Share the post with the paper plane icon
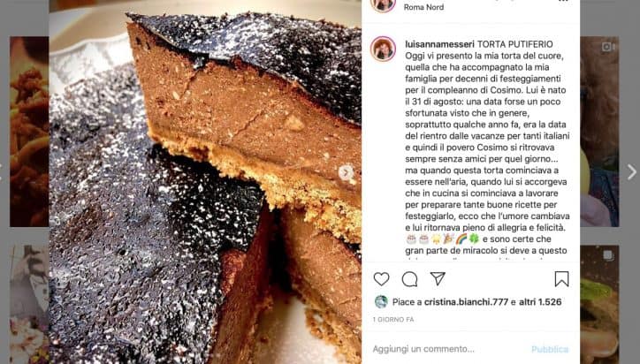The image size is (640, 364). coord(438,278)
